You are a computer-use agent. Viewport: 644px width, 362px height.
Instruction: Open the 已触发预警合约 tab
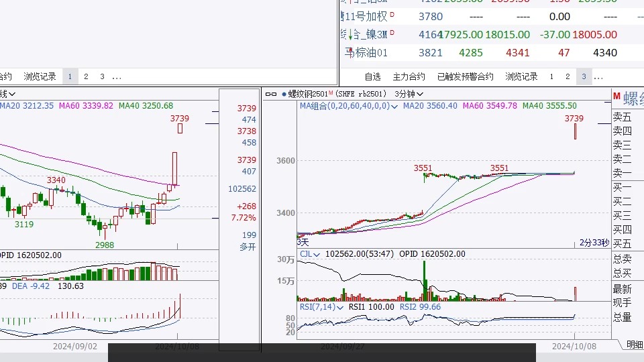coord(465,76)
